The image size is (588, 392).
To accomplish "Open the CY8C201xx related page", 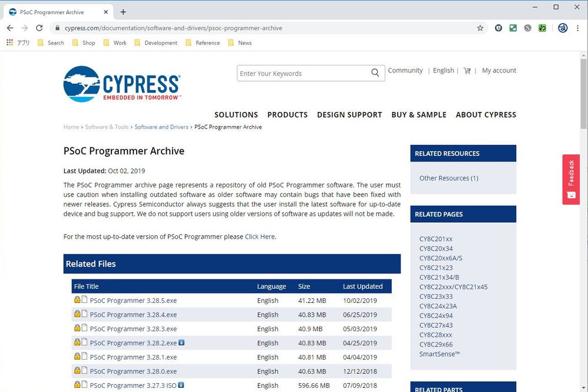I will [x=436, y=239].
